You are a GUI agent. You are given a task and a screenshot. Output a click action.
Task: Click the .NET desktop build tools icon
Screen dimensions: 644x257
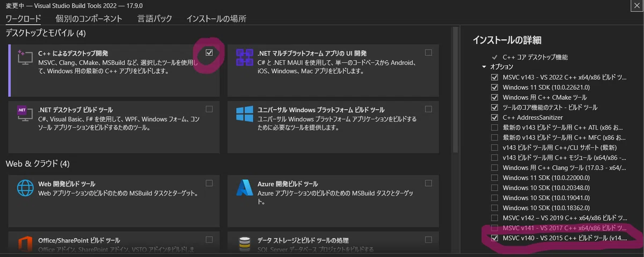(x=26, y=113)
